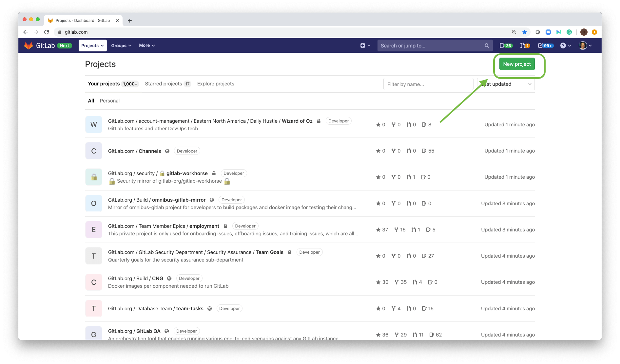Select the All sub-tab
The image size is (620, 364).
click(x=91, y=101)
